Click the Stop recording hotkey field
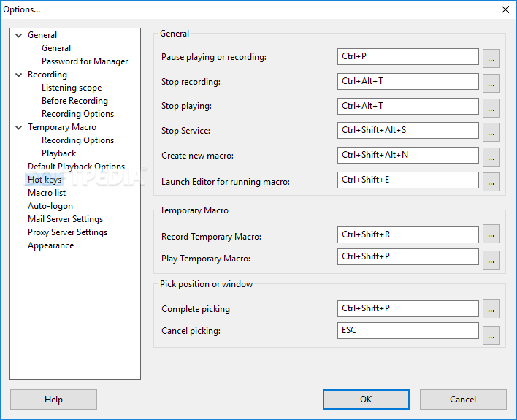The image size is (517, 420). tap(408, 82)
